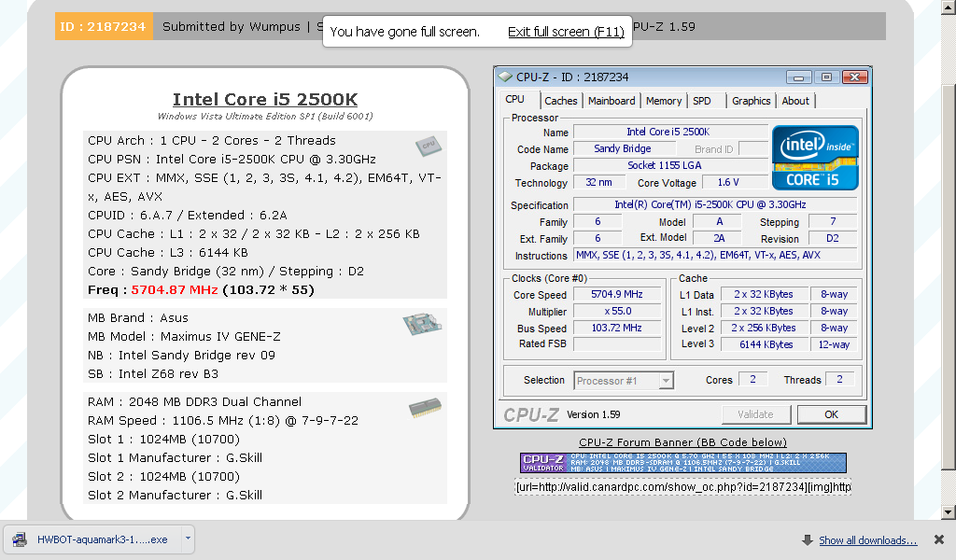Expand the Processor #1 selection dropdown
956x560 pixels.
[x=666, y=381]
